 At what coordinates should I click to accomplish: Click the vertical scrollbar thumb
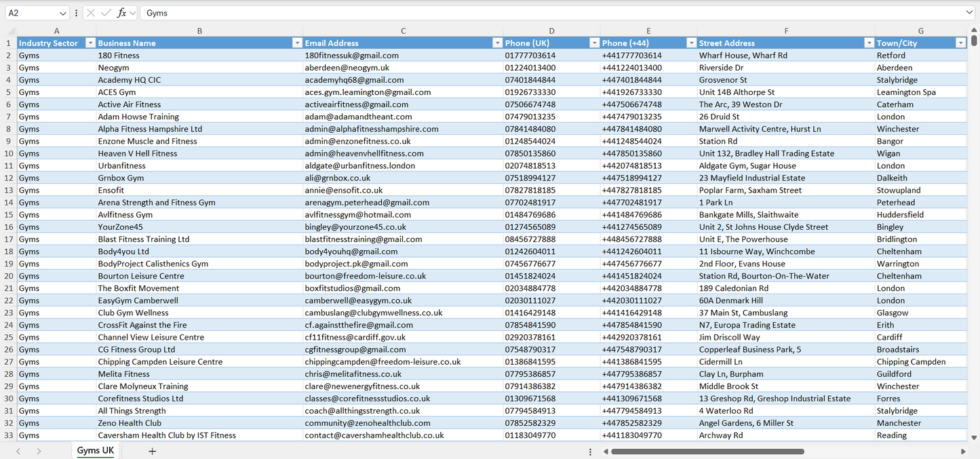pyautogui.click(x=974, y=41)
